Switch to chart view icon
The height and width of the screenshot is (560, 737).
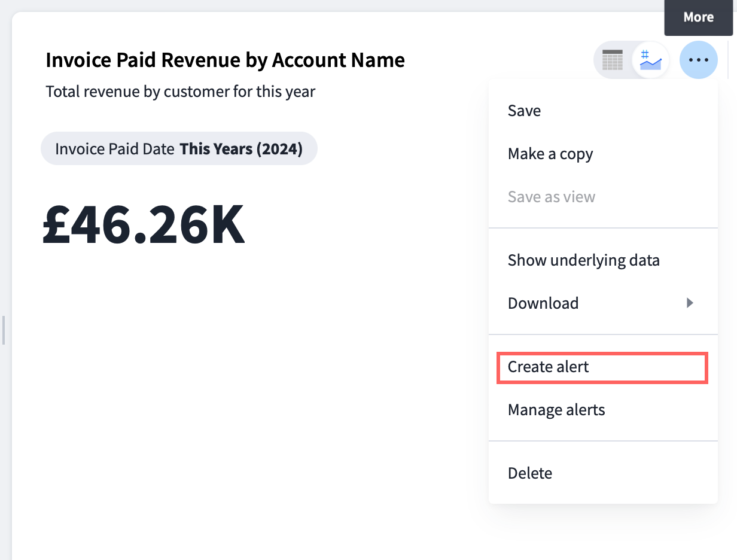[650, 60]
